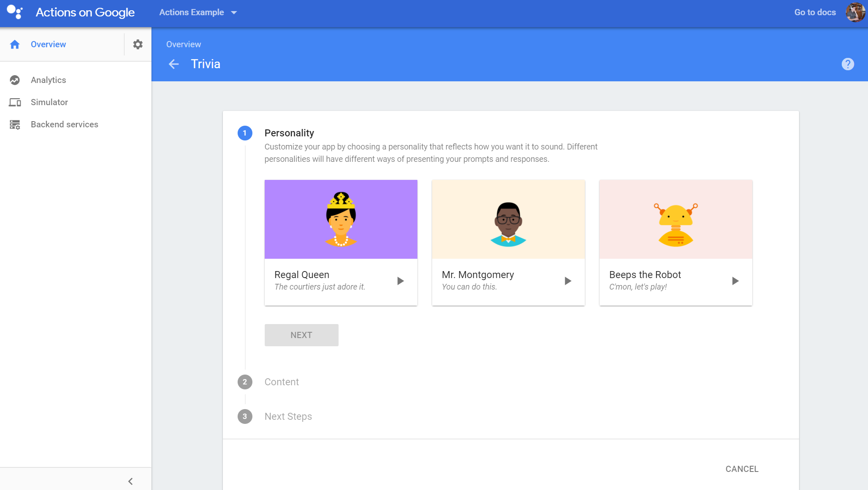Click the Analytics icon in sidebar

[15, 79]
